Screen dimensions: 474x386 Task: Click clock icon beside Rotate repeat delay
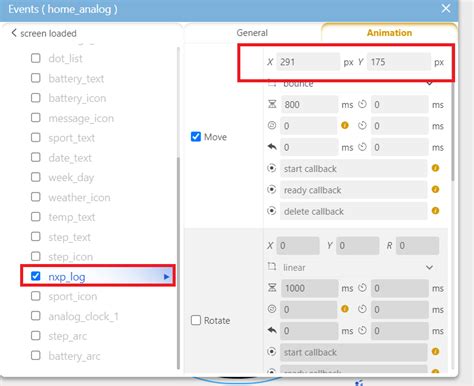pyautogui.click(x=362, y=309)
